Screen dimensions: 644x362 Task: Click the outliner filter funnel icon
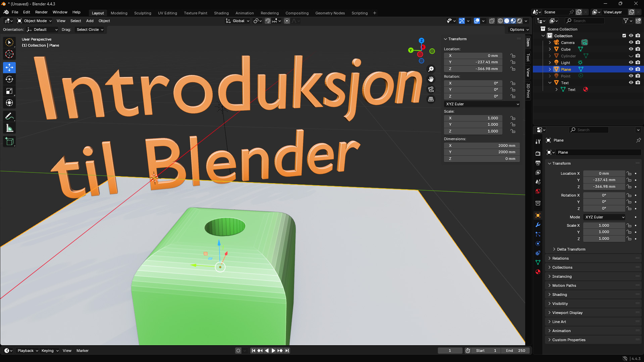coord(626,21)
